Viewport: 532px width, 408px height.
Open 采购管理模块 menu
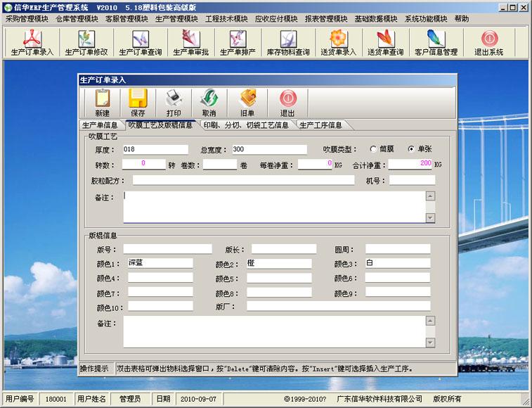click(27, 19)
